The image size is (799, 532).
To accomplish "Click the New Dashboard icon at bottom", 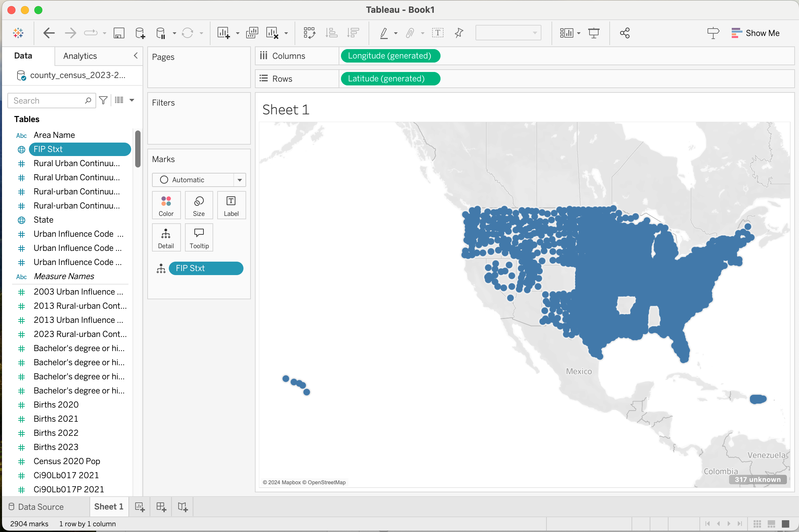I will 161,507.
